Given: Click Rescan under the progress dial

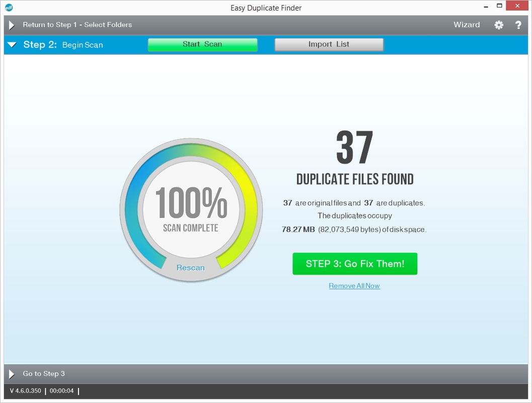Looking at the screenshot, I should pos(190,268).
